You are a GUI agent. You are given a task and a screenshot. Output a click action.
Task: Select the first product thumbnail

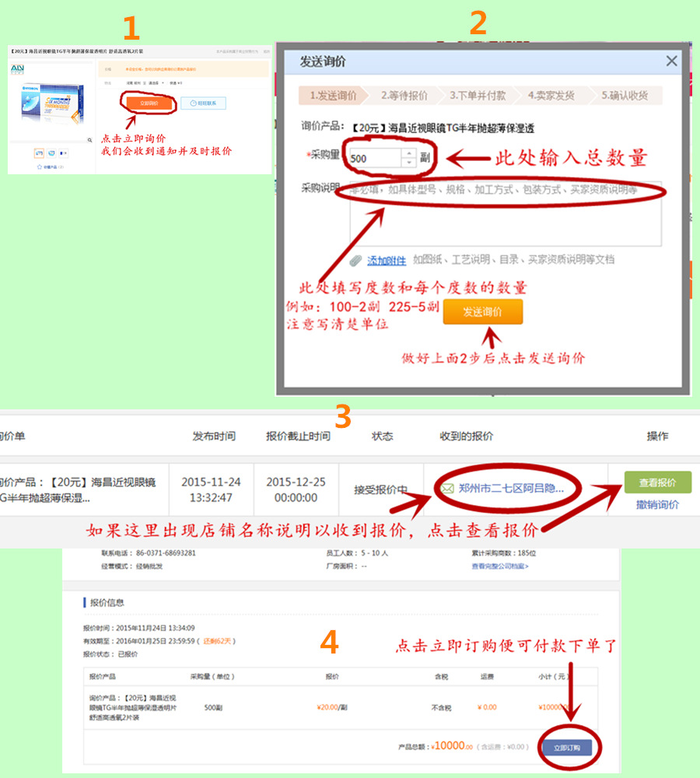click(39, 153)
